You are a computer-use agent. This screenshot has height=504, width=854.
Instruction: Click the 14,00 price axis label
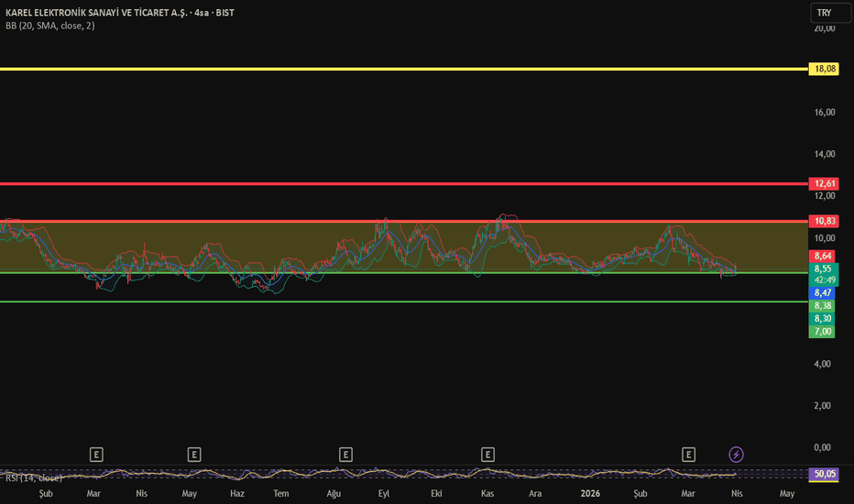click(825, 154)
